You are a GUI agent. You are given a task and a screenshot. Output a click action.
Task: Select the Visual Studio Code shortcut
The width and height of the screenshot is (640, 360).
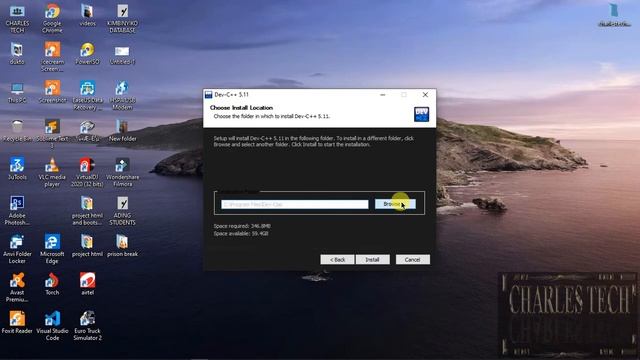[x=52, y=326]
